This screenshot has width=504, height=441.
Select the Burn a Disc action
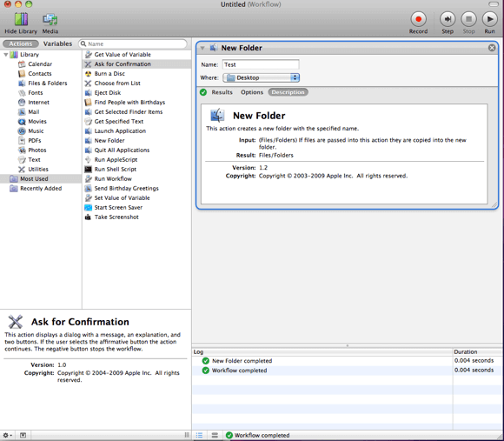tap(109, 74)
